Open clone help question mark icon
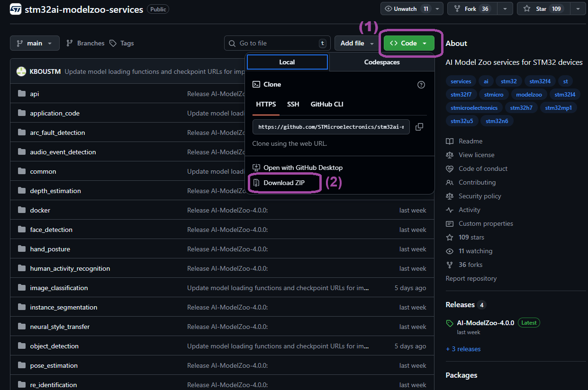 click(x=421, y=85)
